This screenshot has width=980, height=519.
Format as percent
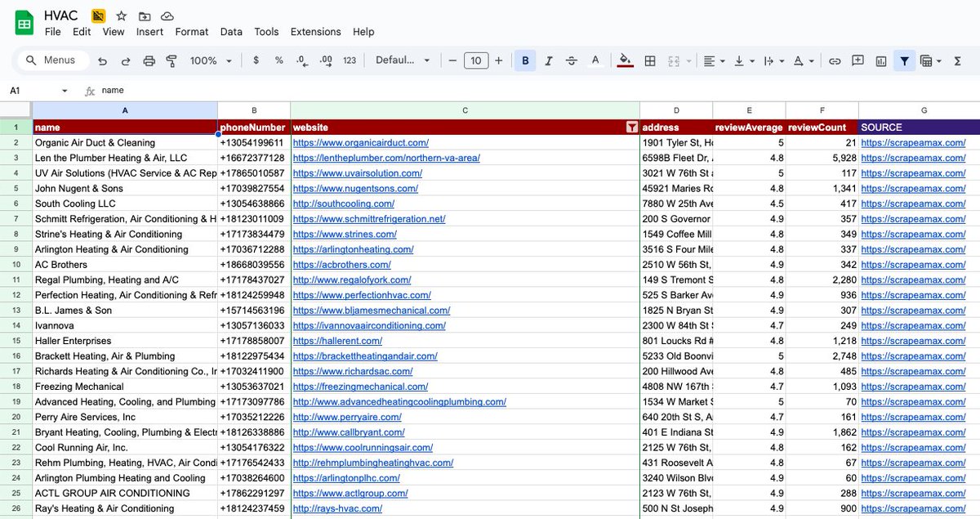(278, 60)
